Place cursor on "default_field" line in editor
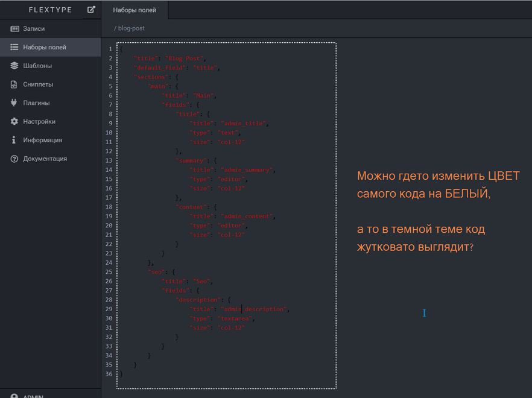 click(x=177, y=68)
